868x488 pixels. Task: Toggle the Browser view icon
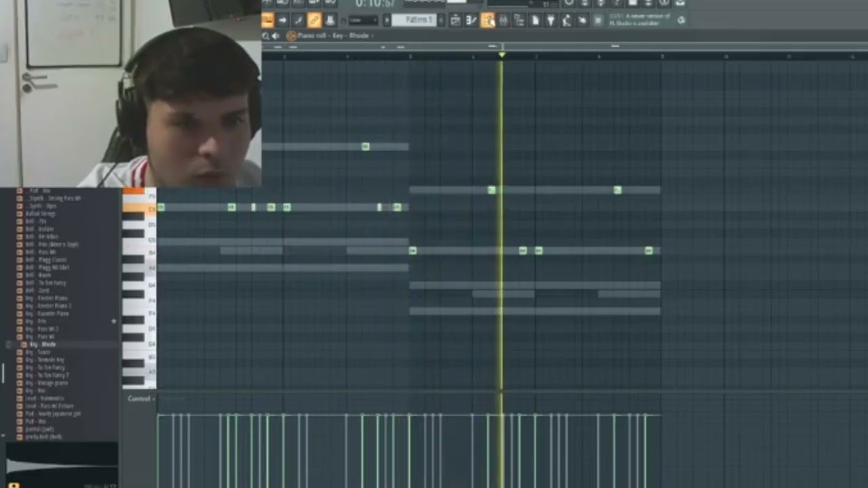(x=519, y=20)
